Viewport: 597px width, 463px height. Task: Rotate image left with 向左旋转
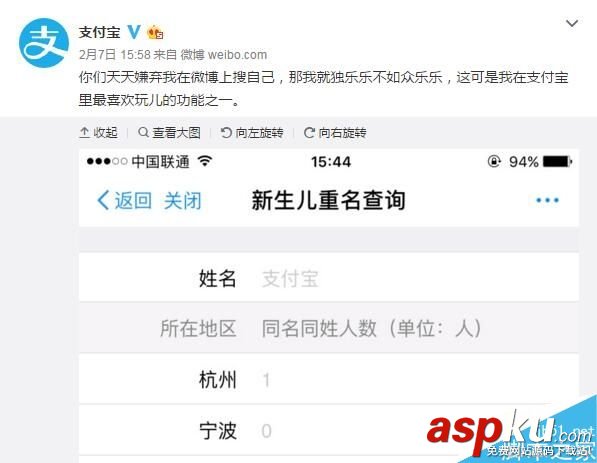[x=252, y=133]
